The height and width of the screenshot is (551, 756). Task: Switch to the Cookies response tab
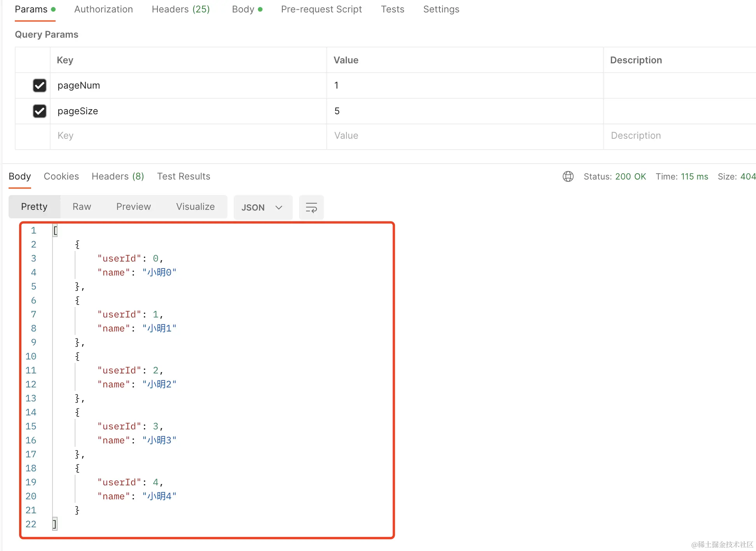coord(61,176)
